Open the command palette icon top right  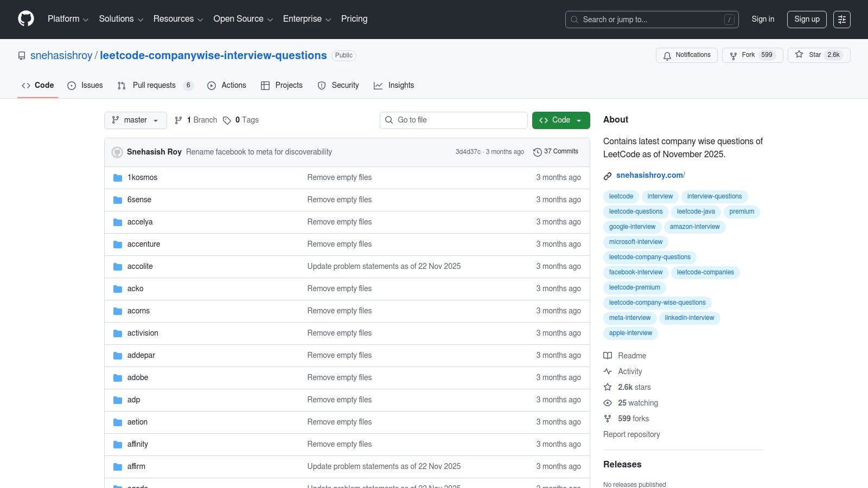point(842,19)
